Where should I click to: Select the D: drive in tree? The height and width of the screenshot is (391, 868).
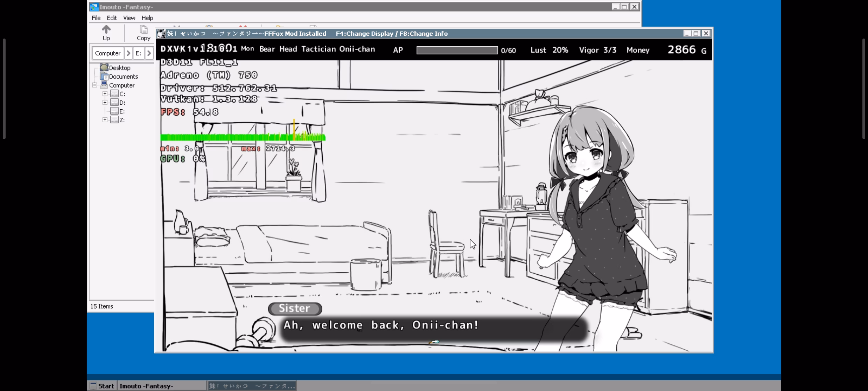[122, 103]
